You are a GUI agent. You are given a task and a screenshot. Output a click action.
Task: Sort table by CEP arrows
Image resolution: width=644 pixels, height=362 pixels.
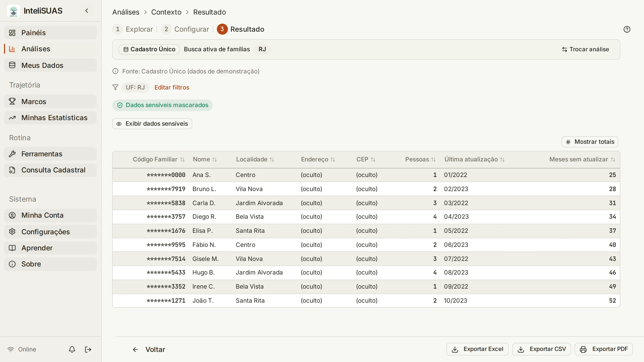tap(373, 160)
